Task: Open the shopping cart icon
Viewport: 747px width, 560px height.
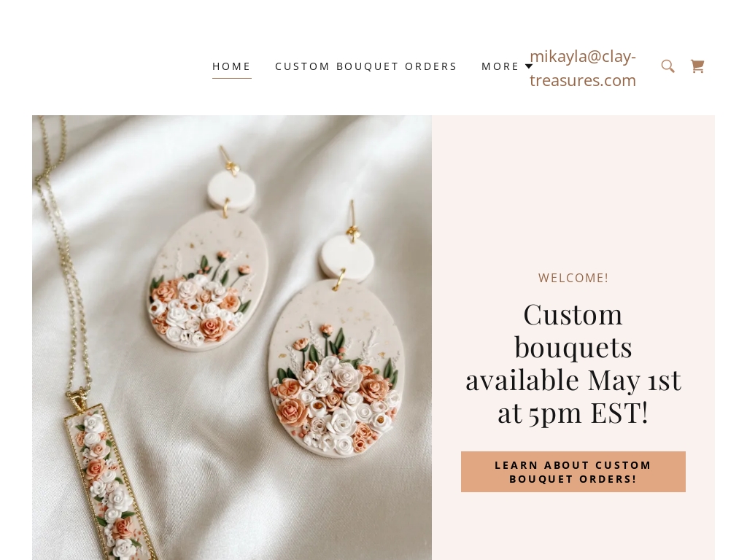Action: [697, 66]
